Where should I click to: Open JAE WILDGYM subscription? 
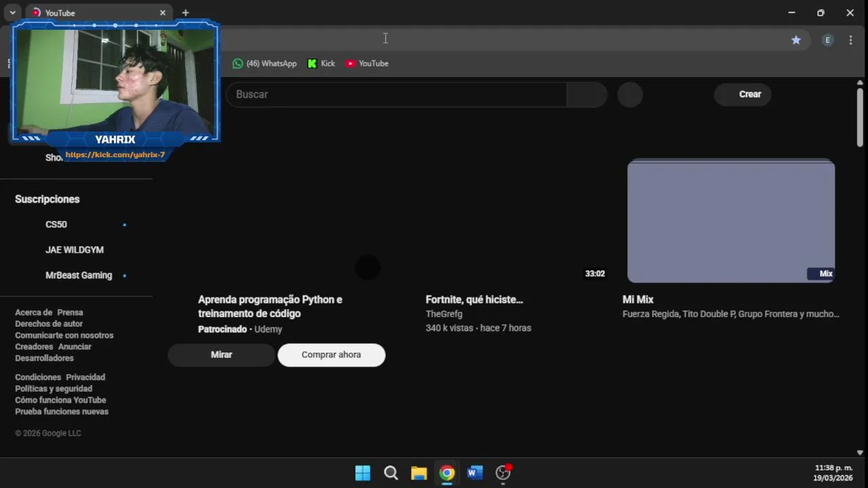click(x=75, y=250)
